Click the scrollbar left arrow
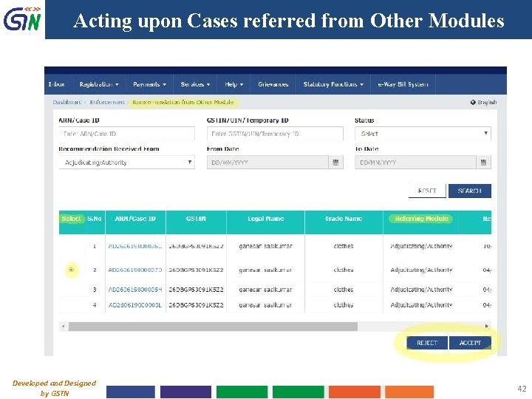Image resolution: width=532 pixels, height=399 pixels. 63,327
